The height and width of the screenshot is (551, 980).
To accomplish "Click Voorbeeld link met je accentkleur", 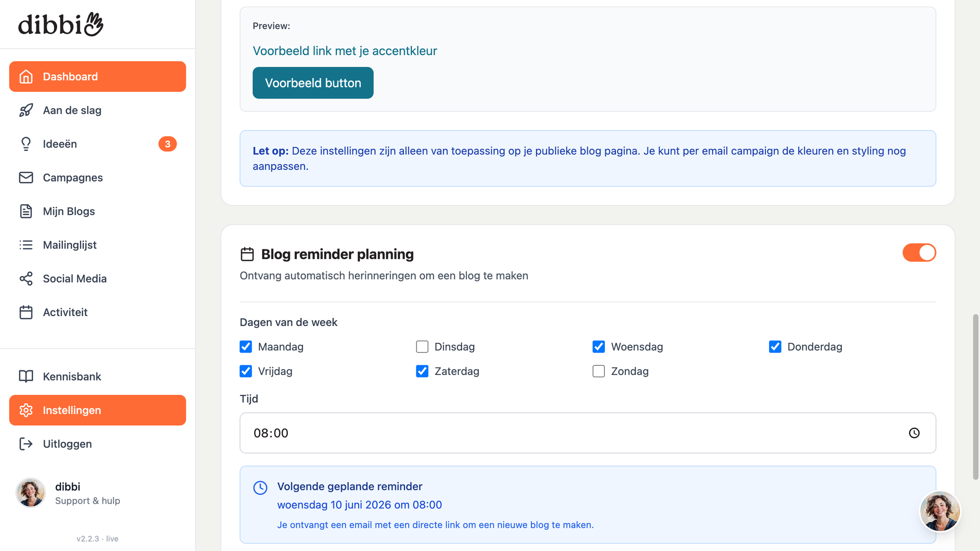I will click(x=345, y=51).
